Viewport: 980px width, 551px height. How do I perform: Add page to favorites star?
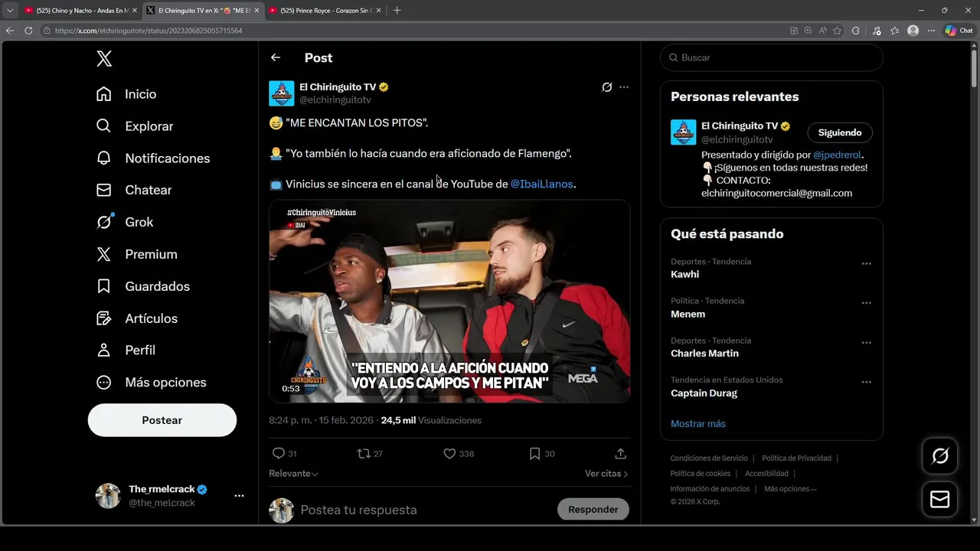point(837,31)
